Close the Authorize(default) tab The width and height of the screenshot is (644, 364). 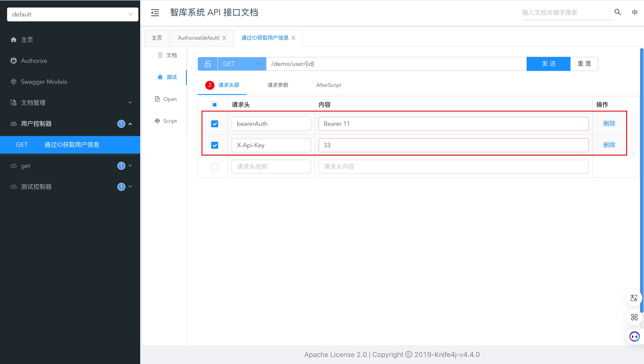click(224, 38)
